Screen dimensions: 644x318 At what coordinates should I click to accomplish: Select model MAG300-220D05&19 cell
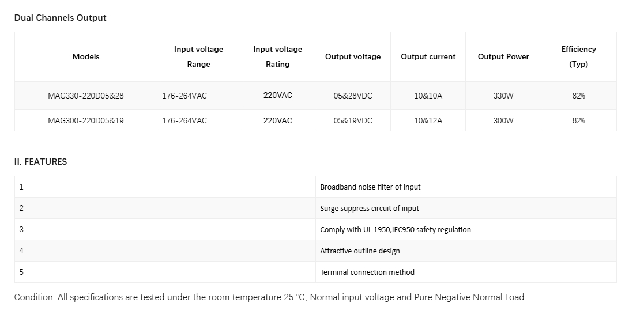point(86,120)
